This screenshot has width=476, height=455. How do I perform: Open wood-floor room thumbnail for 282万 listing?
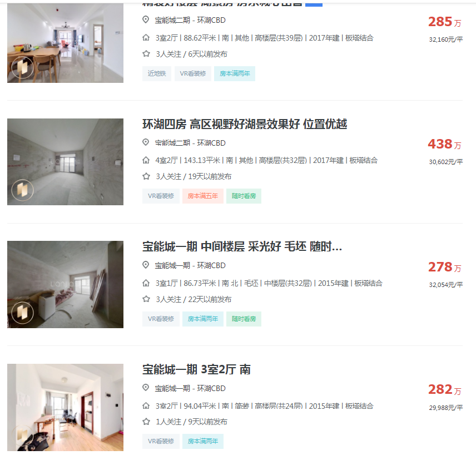click(x=65, y=407)
